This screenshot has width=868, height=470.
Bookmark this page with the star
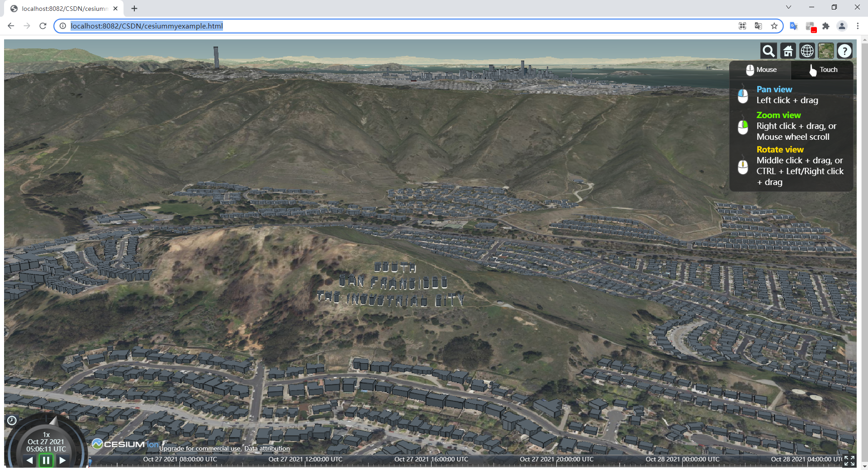coord(774,26)
